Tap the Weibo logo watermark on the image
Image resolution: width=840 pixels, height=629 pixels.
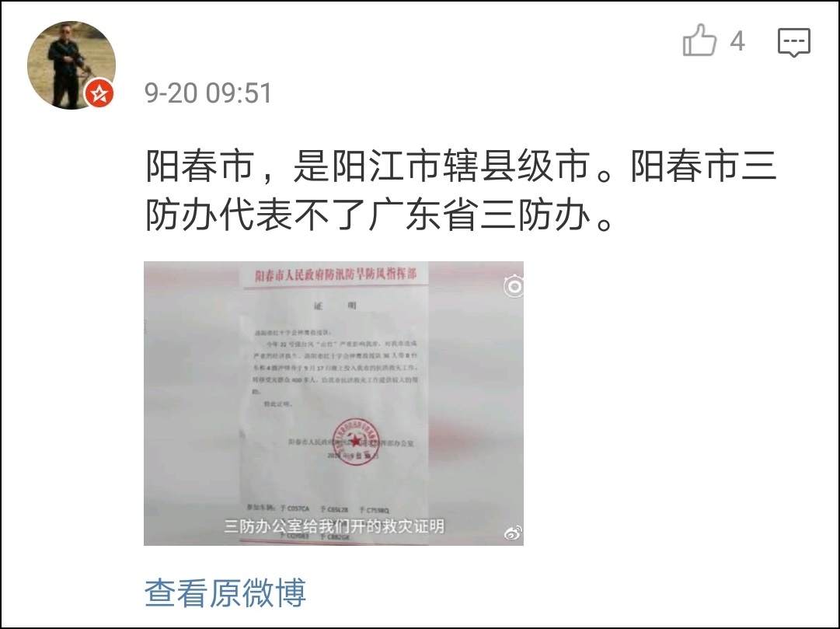(x=513, y=533)
